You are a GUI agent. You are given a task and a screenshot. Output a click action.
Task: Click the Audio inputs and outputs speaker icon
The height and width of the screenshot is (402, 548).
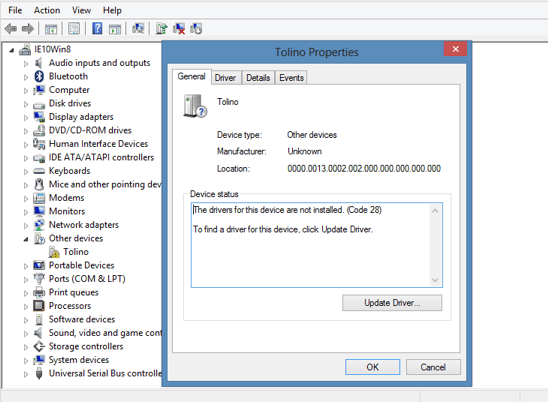click(38, 63)
